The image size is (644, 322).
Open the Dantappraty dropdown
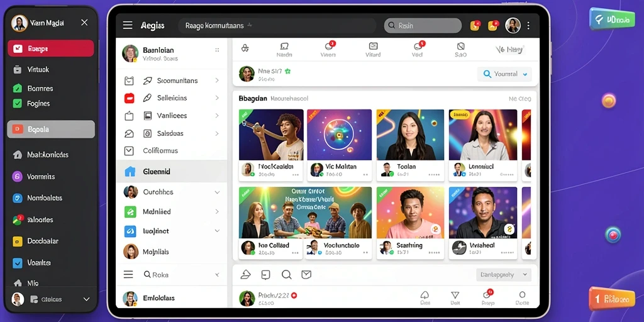[504, 274]
